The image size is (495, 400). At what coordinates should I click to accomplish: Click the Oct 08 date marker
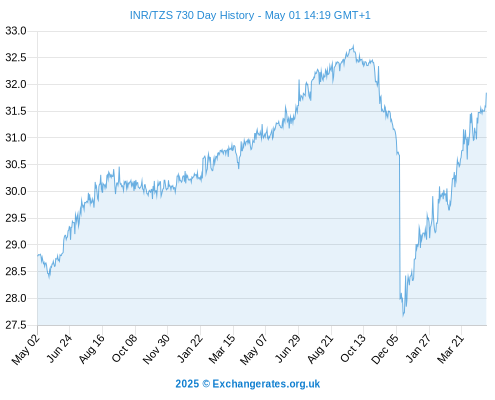tap(124, 348)
